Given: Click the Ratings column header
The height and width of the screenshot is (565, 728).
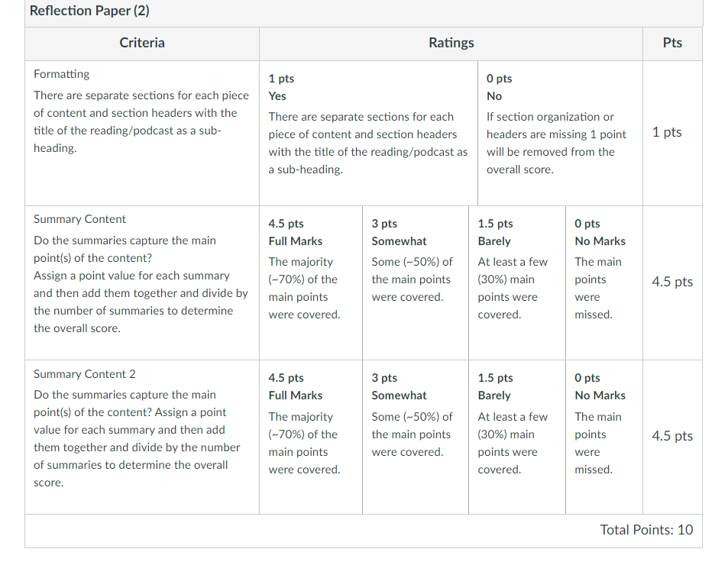Looking at the screenshot, I should 451,44.
